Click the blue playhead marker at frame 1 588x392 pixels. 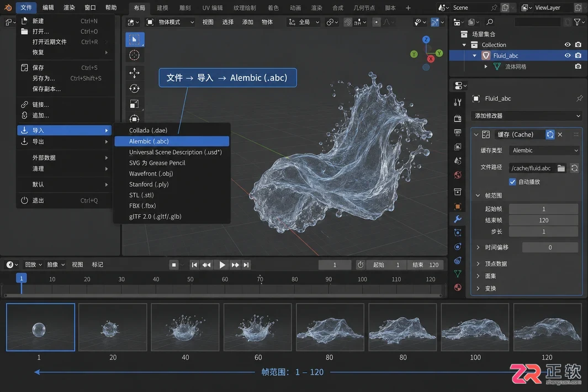point(22,278)
